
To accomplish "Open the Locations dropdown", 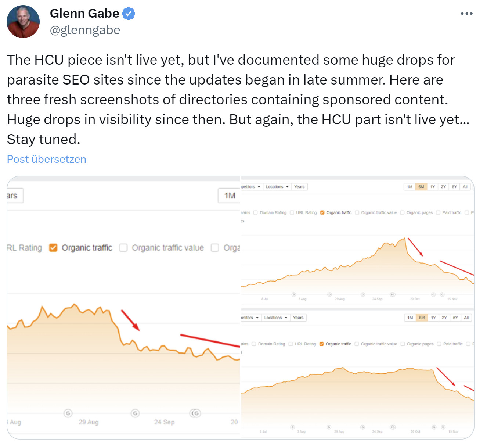I will (277, 187).
